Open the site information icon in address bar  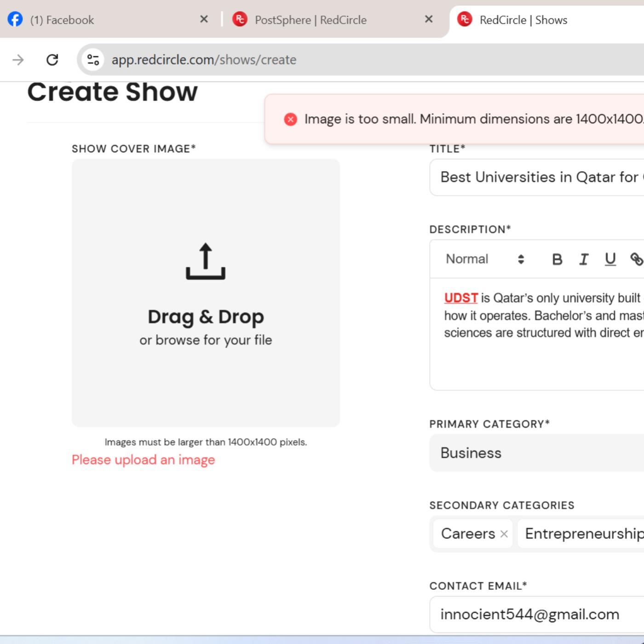(93, 60)
